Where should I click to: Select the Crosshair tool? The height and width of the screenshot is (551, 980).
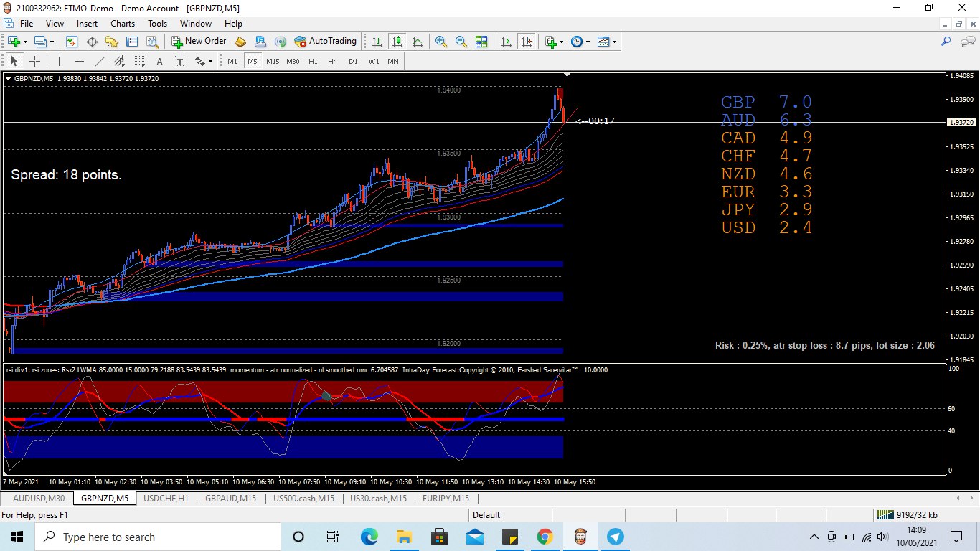(x=34, y=61)
